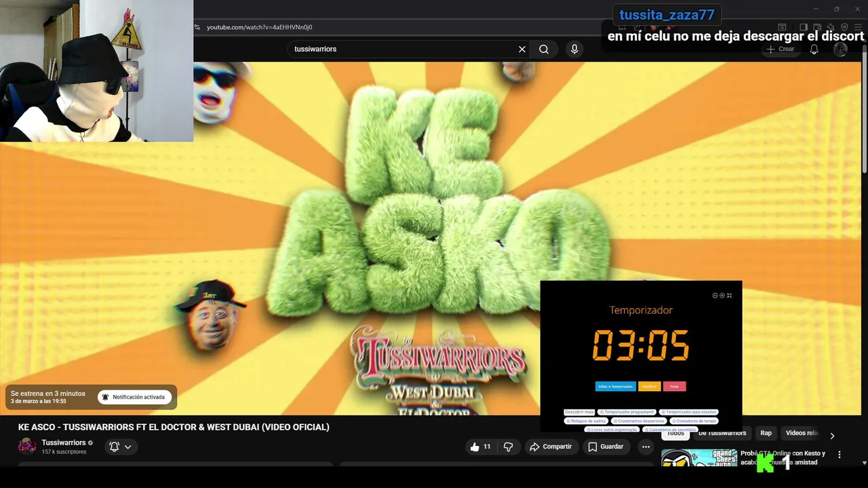Click the site info icon beside URL

pyautogui.click(x=197, y=27)
